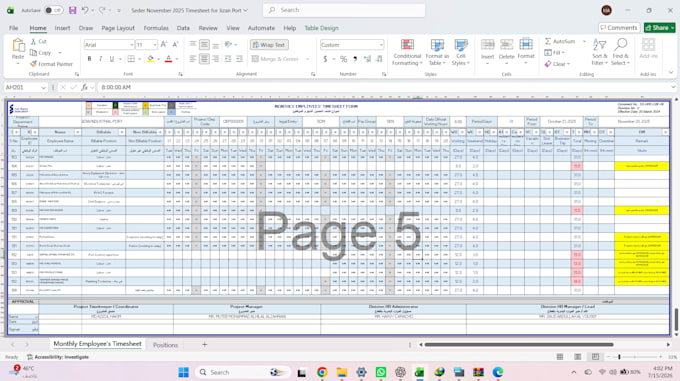
Task: Open the Fill dropdown
Action: click(x=555, y=52)
